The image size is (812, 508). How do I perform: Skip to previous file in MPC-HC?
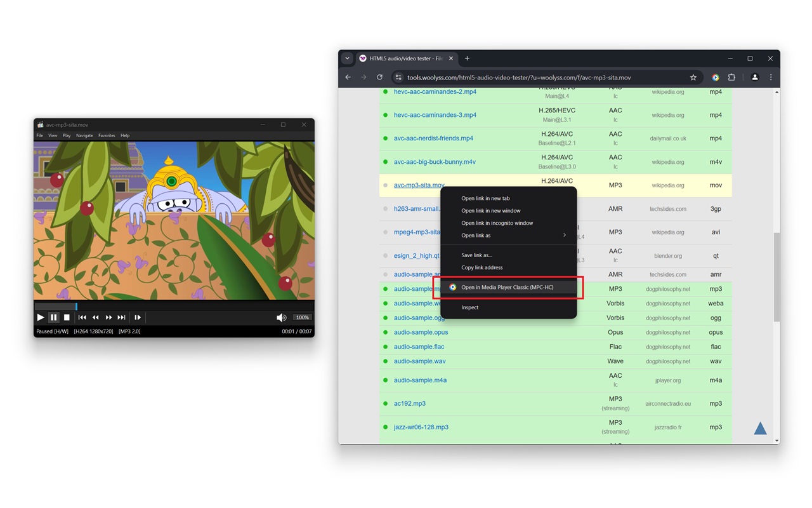click(x=82, y=317)
